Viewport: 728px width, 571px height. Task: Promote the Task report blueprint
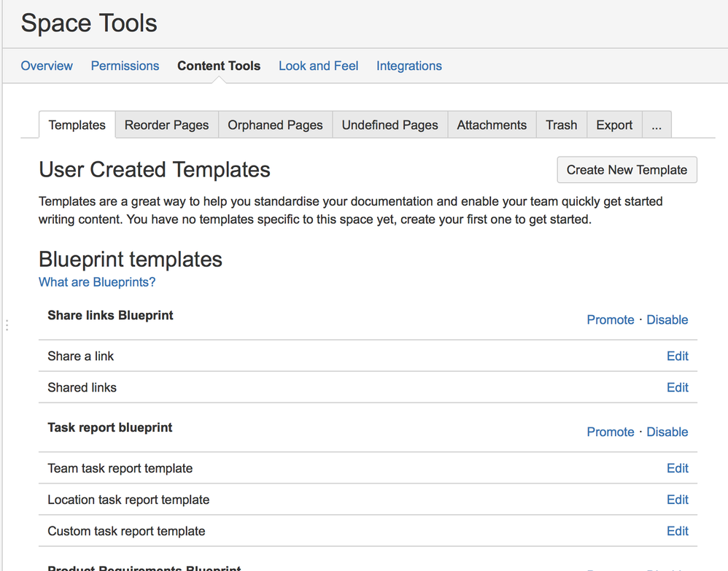pos(611,432)
